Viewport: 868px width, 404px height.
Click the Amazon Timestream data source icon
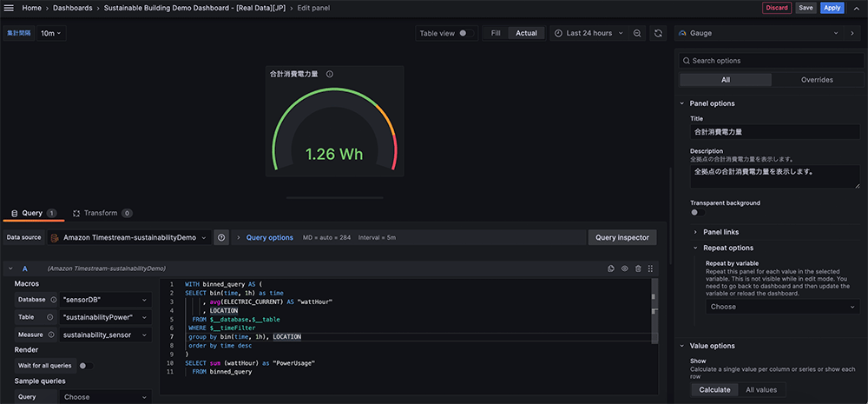[x=55, y=237]
